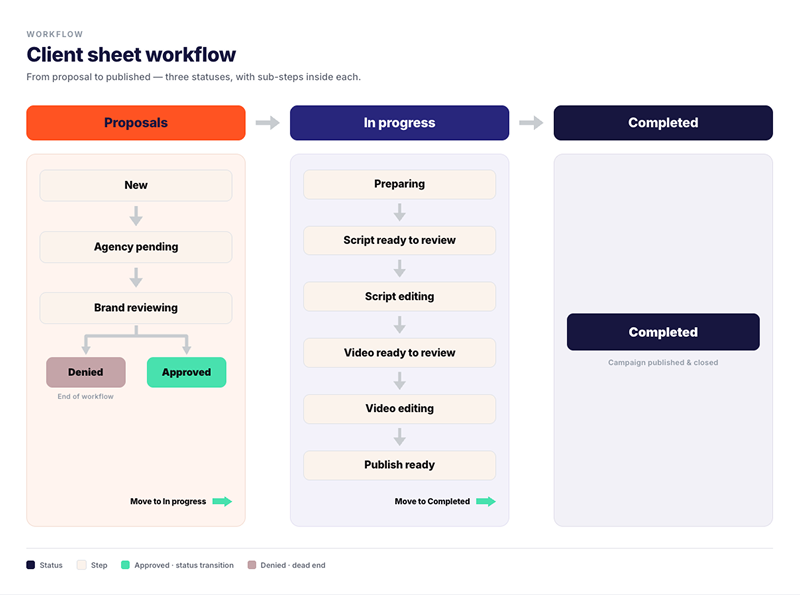Click the cream Step legend swatch

click(82, 565)
